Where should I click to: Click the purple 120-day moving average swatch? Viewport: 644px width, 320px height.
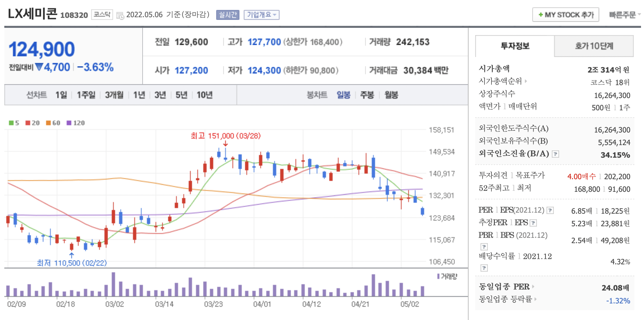click(x=69, y=123)
